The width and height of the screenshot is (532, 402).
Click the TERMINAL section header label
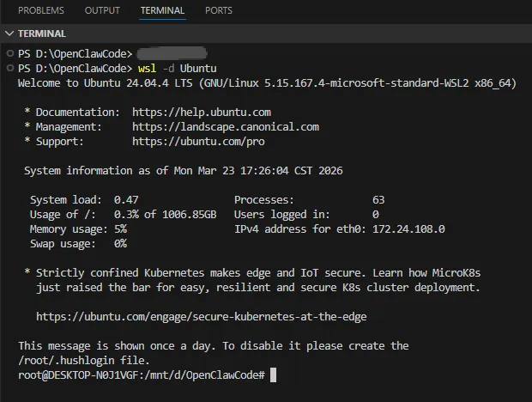42,33
